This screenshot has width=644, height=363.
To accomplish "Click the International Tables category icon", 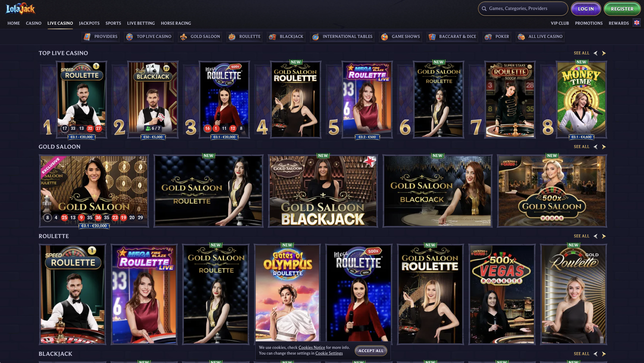I will (x=316, y=37).
